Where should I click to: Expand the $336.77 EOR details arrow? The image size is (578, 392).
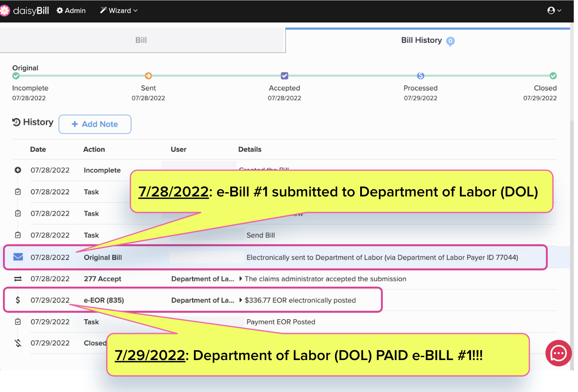tap(241, 300)
